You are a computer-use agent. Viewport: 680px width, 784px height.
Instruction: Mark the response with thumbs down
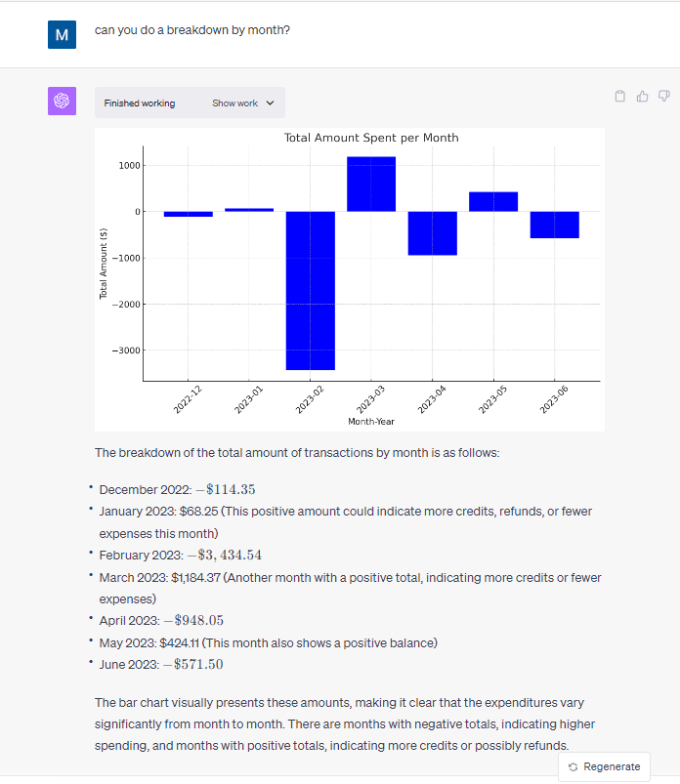point(663,96)
